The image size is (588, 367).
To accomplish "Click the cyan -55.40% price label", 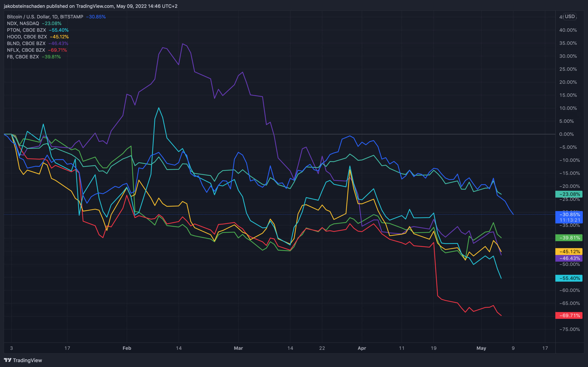I will click(x=569, y=278).
